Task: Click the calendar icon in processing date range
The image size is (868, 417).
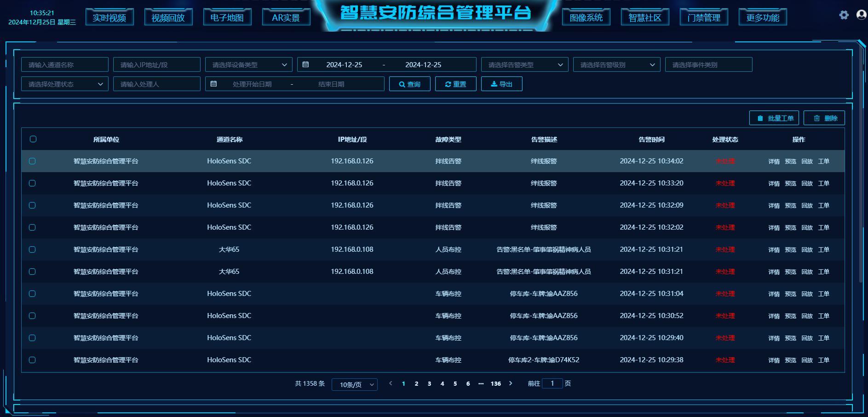Action: 213,84
